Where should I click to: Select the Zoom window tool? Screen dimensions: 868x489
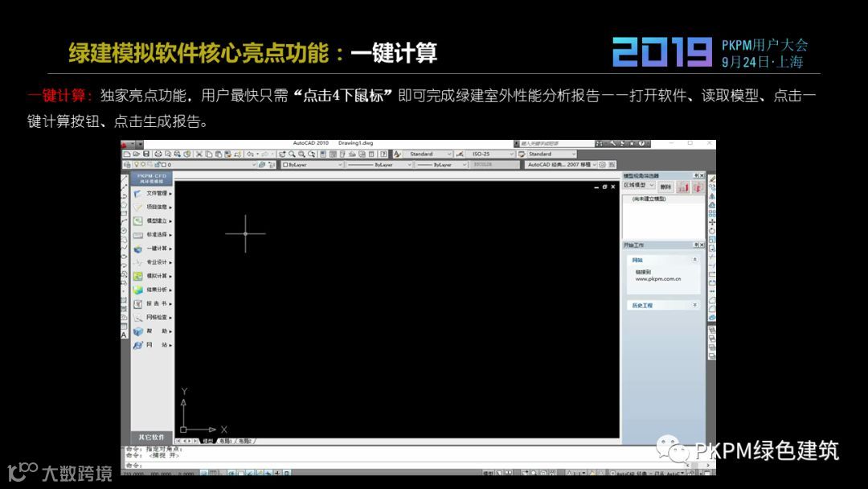pyautogui.click(x=301, y=154)
